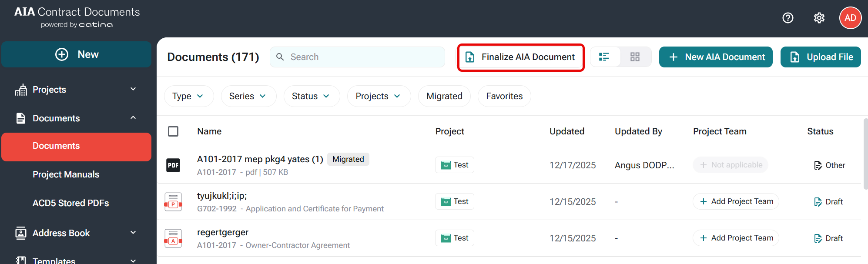
Task: Toggle the Favorites filter chip
Action: tap(504, 96)
